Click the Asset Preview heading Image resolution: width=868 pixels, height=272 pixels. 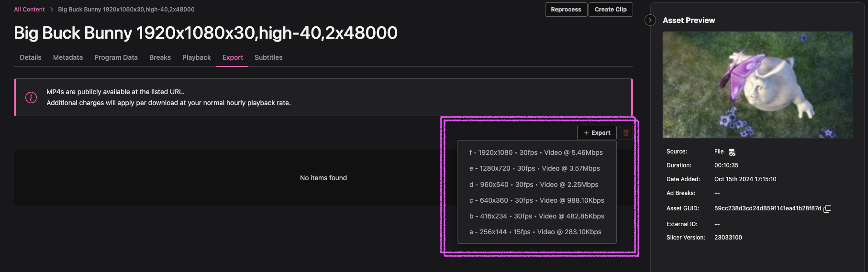[689, 20]
